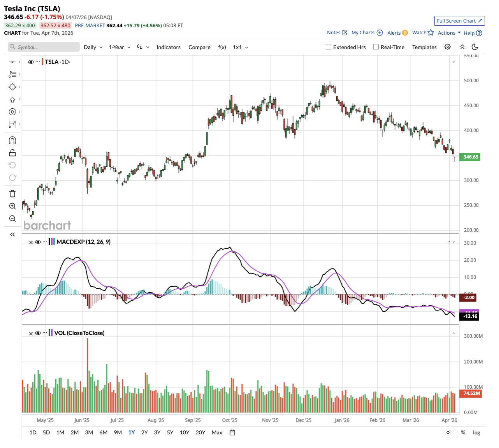The width and height of the screenshot is (499, 448).
Task: Hide the MACDEXP indicator with eye icon
Action: click(x=38, y=242)
